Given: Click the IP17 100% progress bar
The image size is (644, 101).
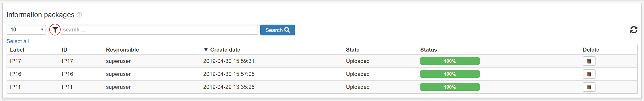Looking at the screenshot, I should click(x=450, y=61).
